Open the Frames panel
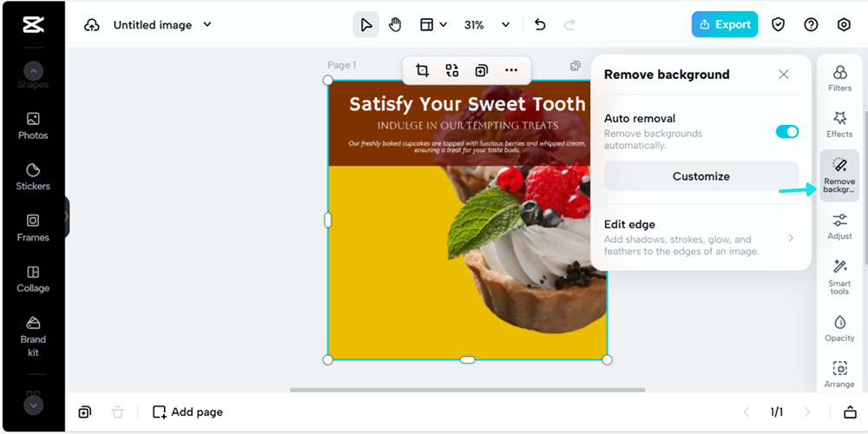This screenshot has height=434, width=868. (33, 228)
